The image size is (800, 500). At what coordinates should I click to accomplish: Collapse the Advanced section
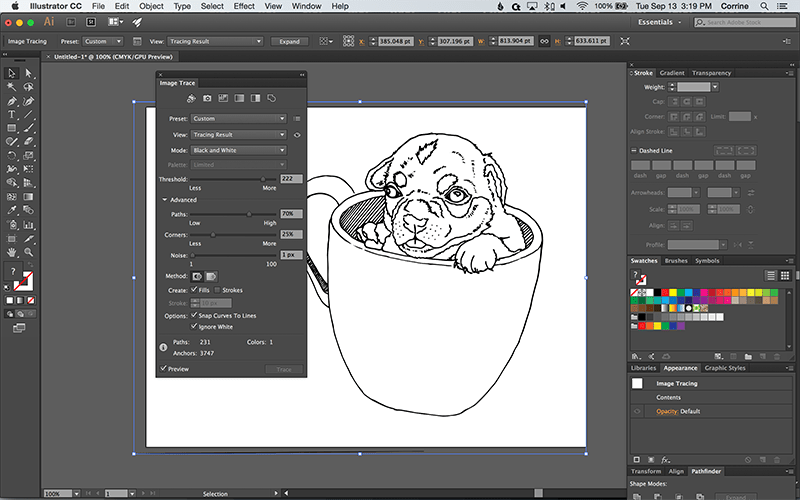tap(164, 200)
